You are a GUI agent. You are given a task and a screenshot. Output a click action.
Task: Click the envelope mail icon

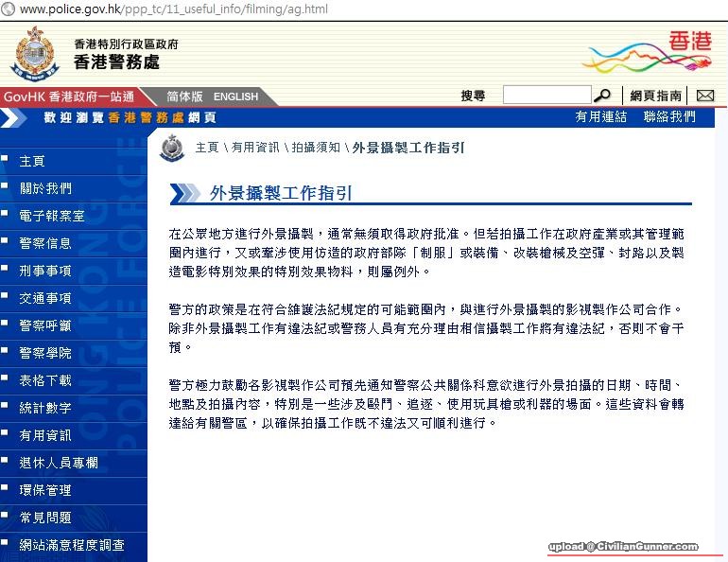pyautogui.click(x=704, y=96)
